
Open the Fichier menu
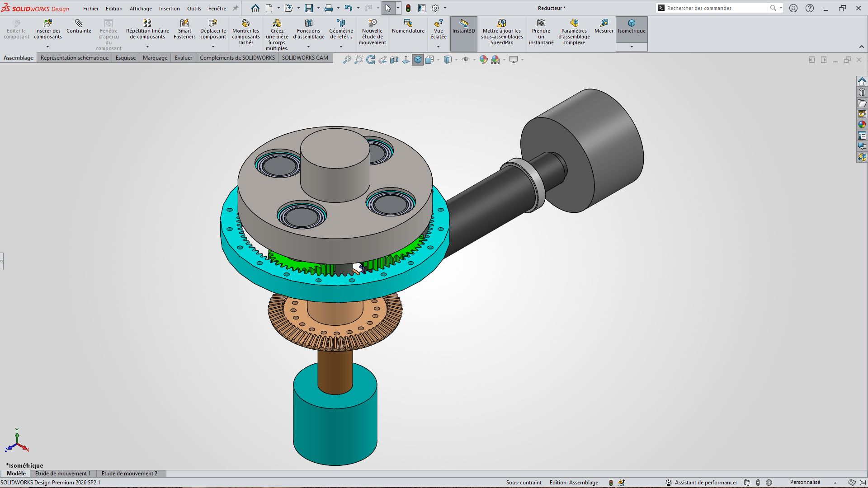91,9
